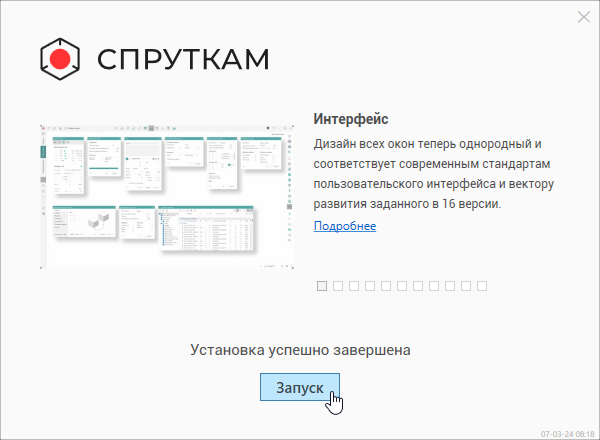This screenshot has height=440, width=600.
Task: Click the Интерфейс heading
Action: (350, 119)
